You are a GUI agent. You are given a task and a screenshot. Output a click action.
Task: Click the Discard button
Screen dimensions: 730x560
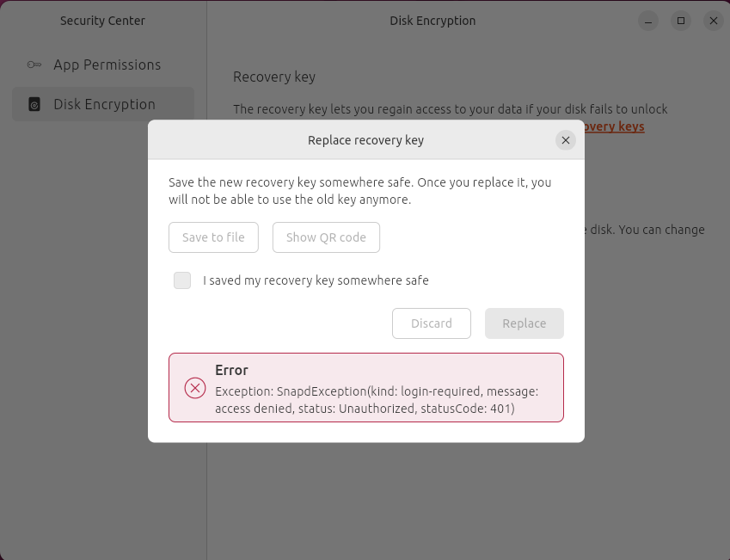coord(432,323)
